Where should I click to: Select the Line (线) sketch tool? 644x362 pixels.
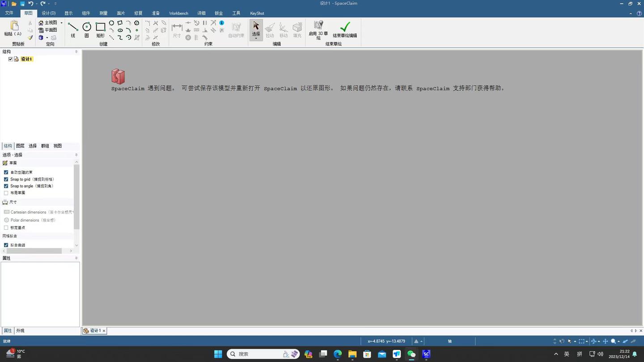[x=72, y=28]
